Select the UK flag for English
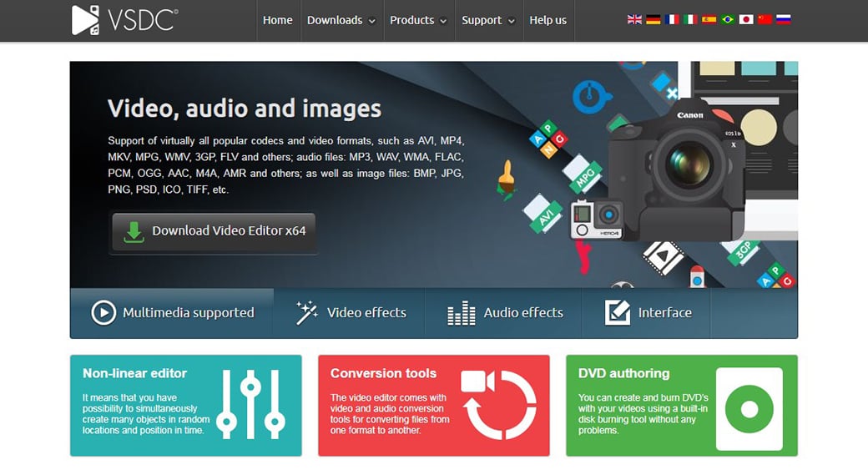The width and height of the screenshot is (868, 470). pos(635,20)
